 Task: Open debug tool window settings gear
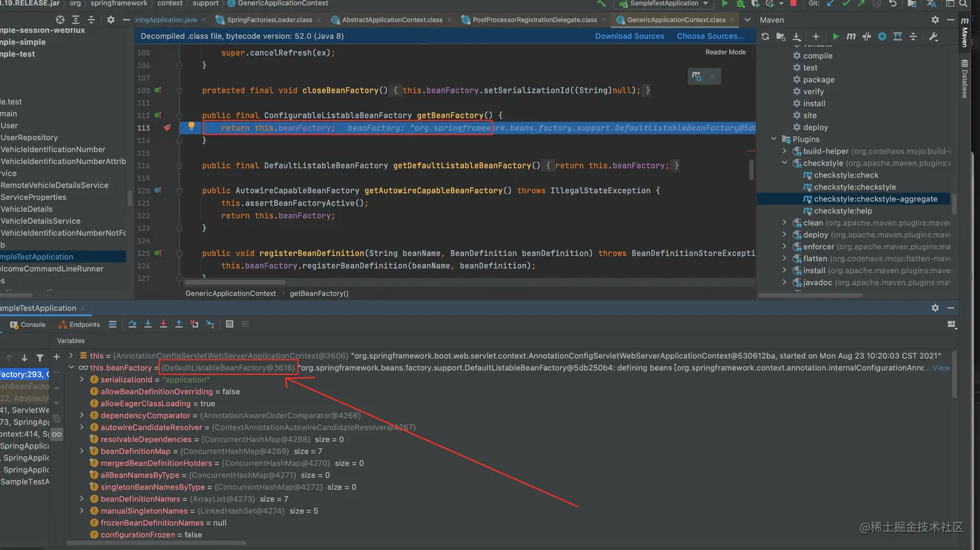935,308
